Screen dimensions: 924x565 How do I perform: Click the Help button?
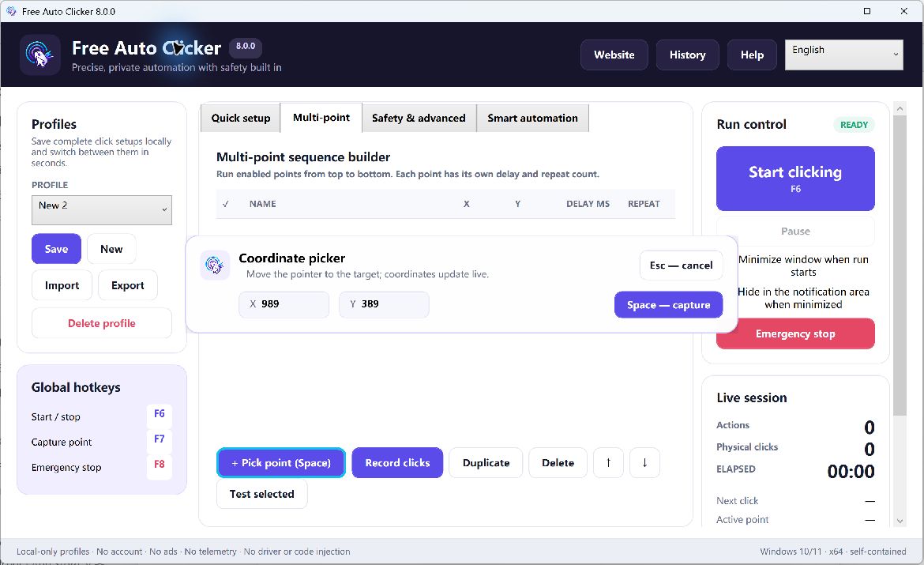pyautogui.click(x=752, y=55)
